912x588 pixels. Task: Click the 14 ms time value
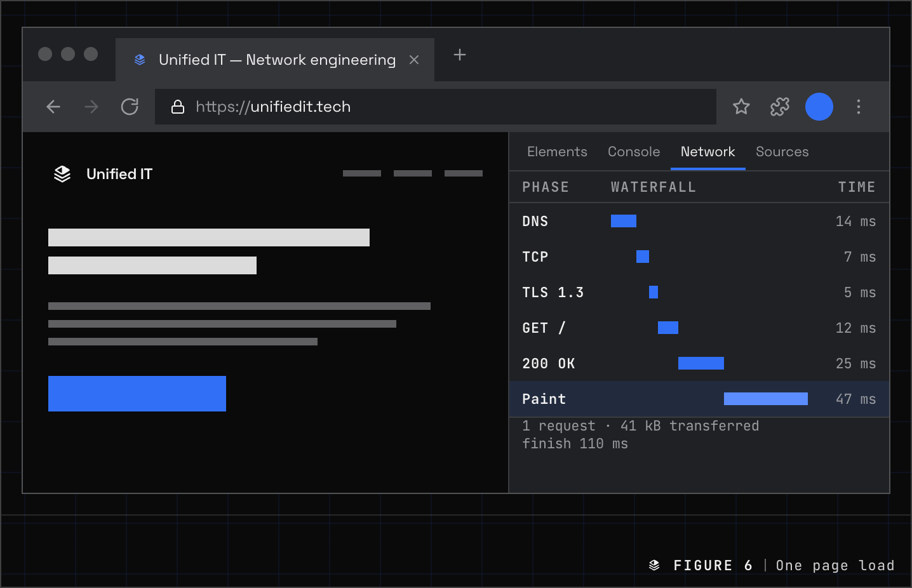pyautogui.click(x=855, y=221)
